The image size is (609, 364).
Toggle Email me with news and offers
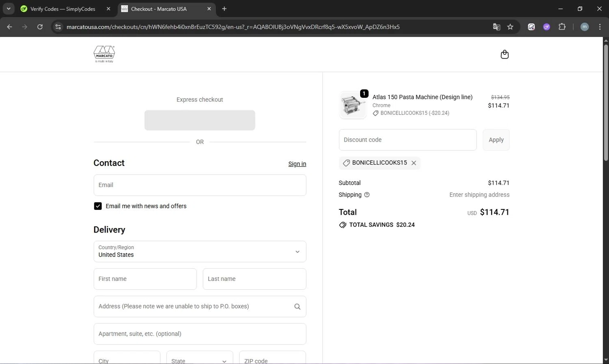[98, 206]
